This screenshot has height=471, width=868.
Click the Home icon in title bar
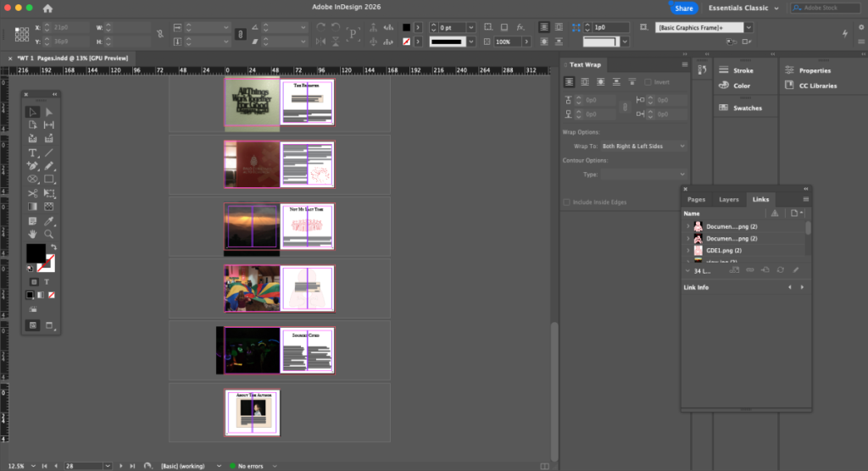point(47,8)
